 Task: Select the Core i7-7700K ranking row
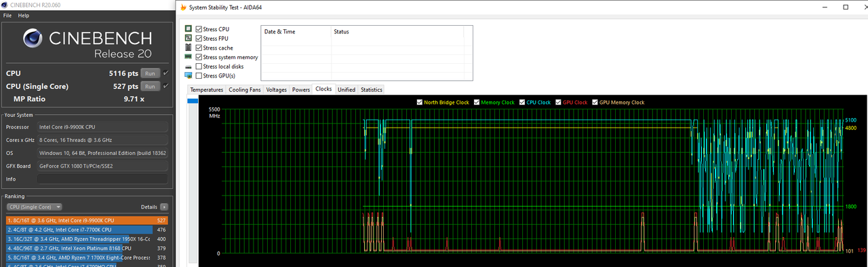coord(87,230)
